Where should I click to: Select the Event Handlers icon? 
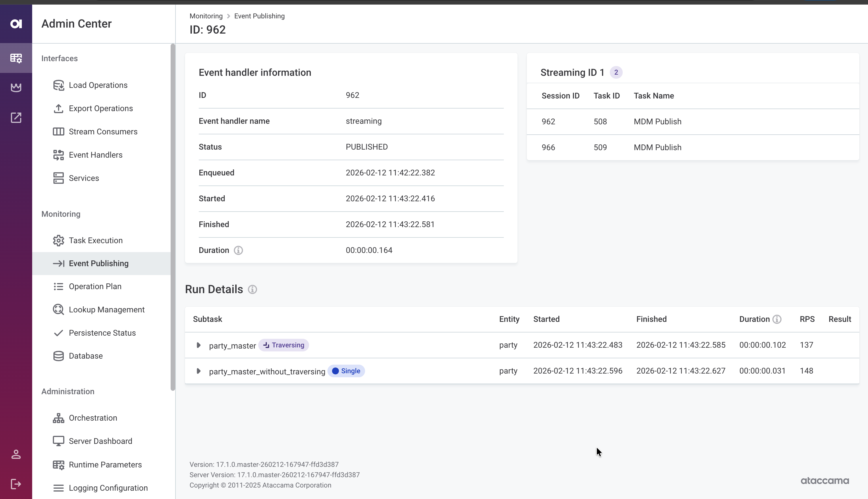click(x=58, y=154)
